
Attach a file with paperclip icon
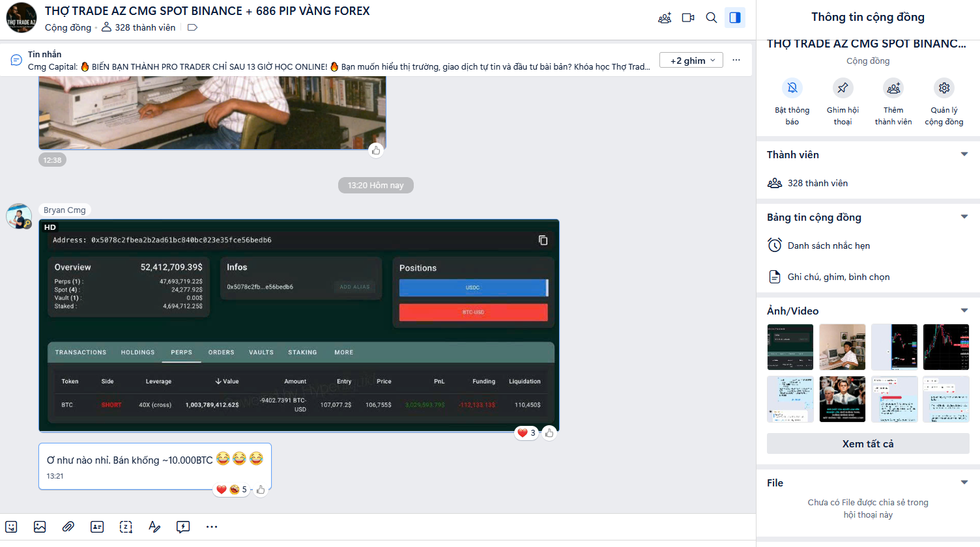pos(68,527)
